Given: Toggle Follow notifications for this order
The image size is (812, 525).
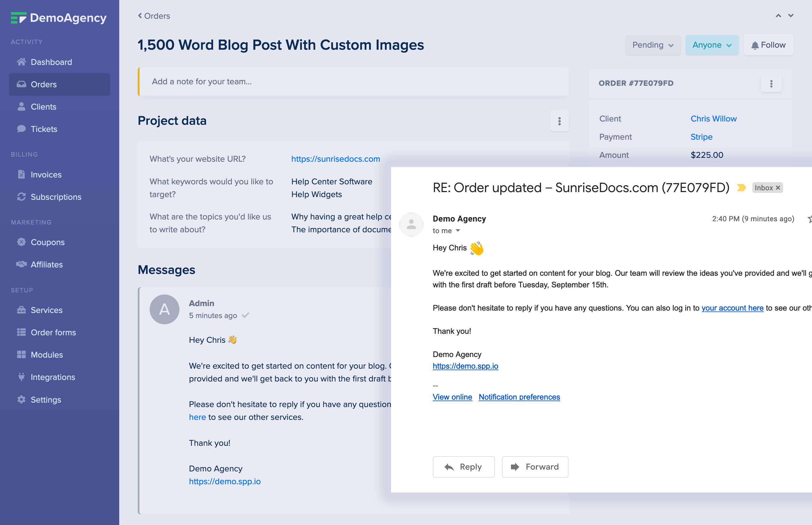Looking at the screenshot, I should pos(768,45).
